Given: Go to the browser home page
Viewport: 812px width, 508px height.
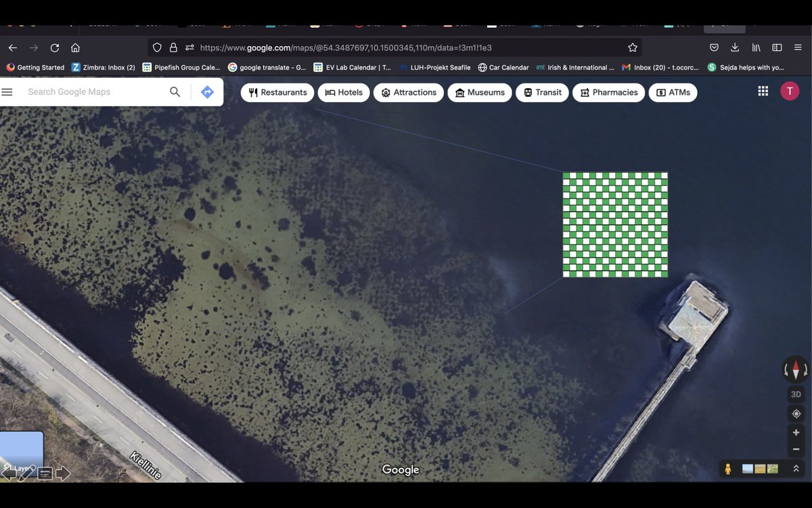Looking at the screenshot, I should point(75,47).
